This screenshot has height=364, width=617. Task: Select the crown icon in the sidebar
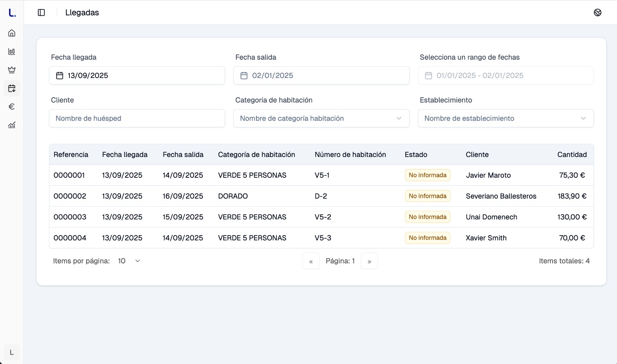(12, 70)
